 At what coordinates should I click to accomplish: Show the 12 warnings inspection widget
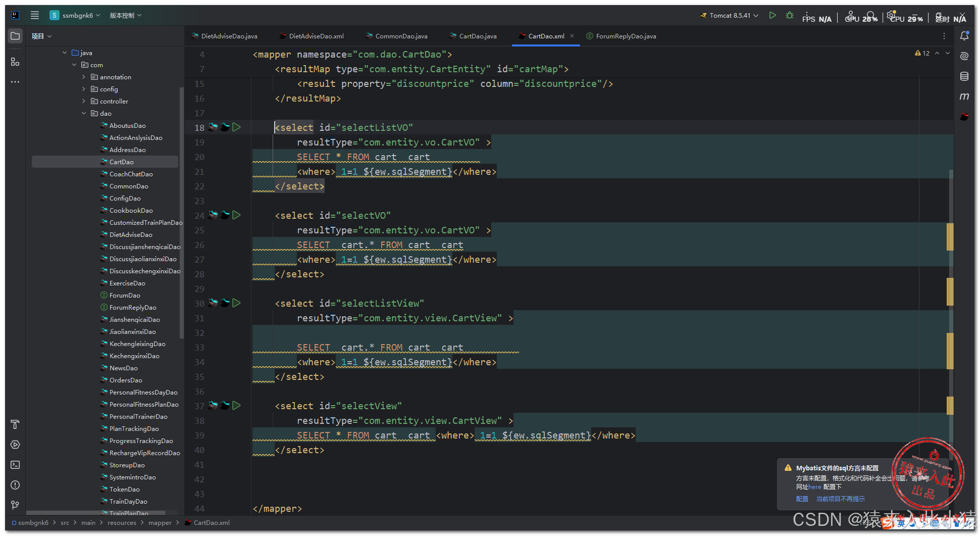click(x=922, y=53)
